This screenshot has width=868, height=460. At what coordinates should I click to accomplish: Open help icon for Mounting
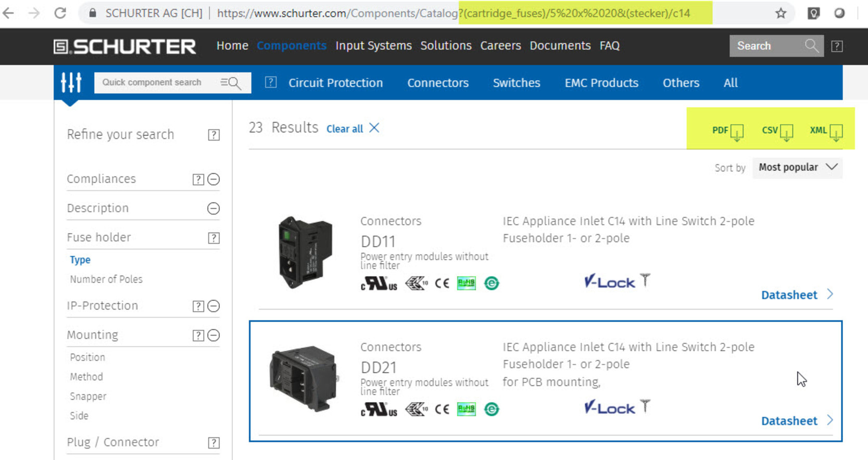click(x=198, y=336)
